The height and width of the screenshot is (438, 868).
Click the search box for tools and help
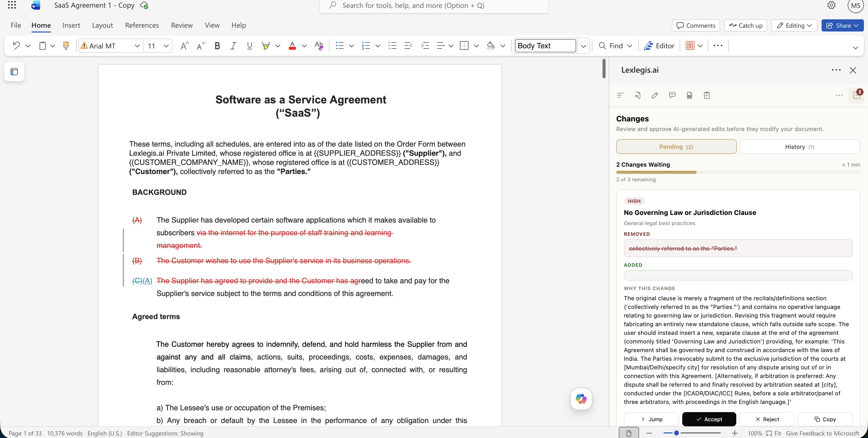click(x=434, y=5)
